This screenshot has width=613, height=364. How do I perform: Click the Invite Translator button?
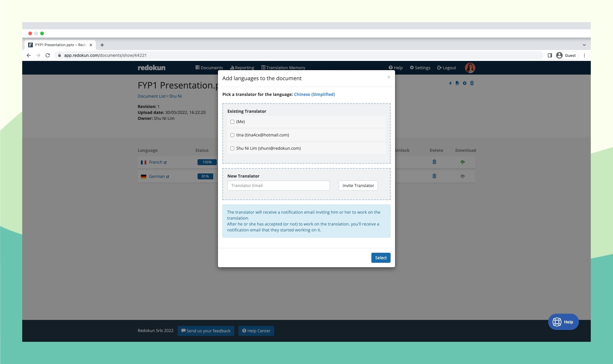(358, 185)
